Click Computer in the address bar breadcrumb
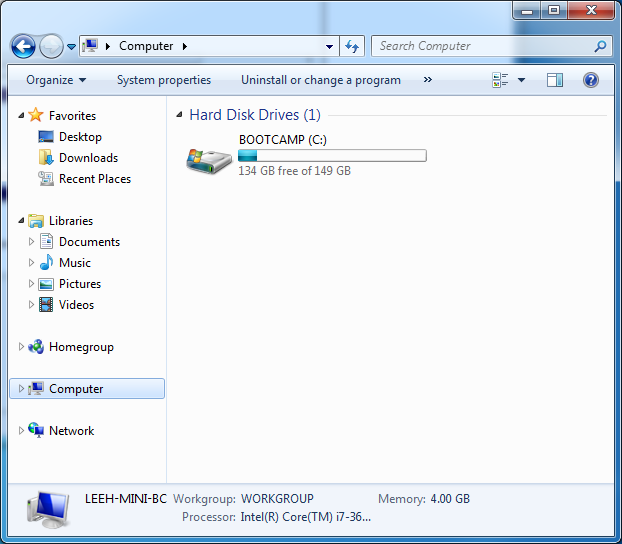Screen dimensions: 622x544 (x=146, y=46)
